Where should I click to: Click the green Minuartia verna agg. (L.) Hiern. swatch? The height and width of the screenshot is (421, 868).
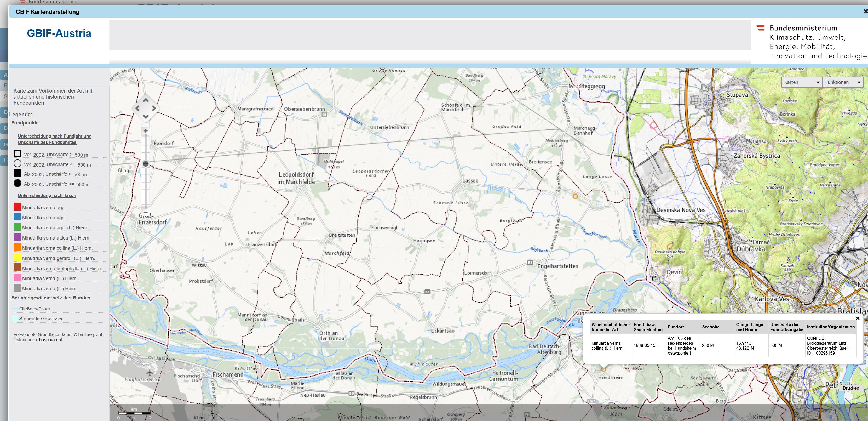18,227
